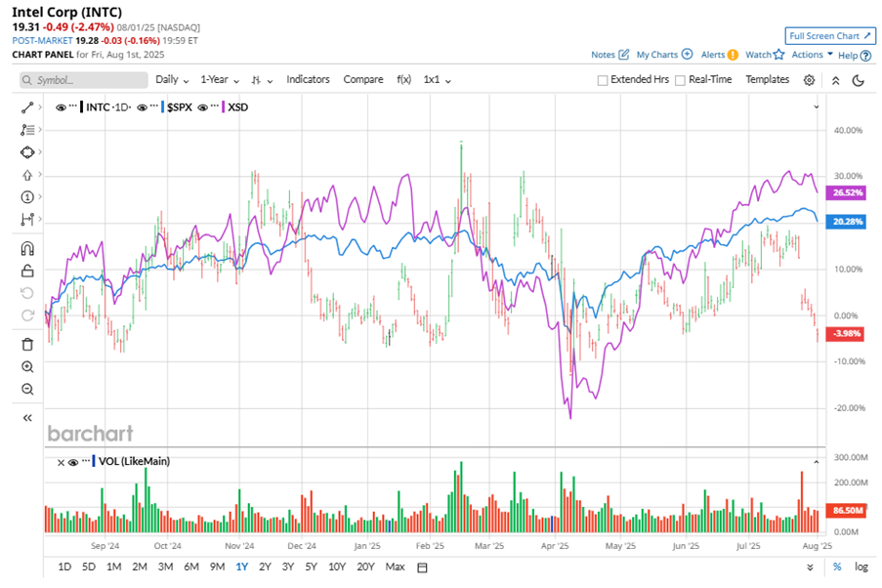Open chart settings gear
This screenshot has width=882, height=588.
[809, 80]
